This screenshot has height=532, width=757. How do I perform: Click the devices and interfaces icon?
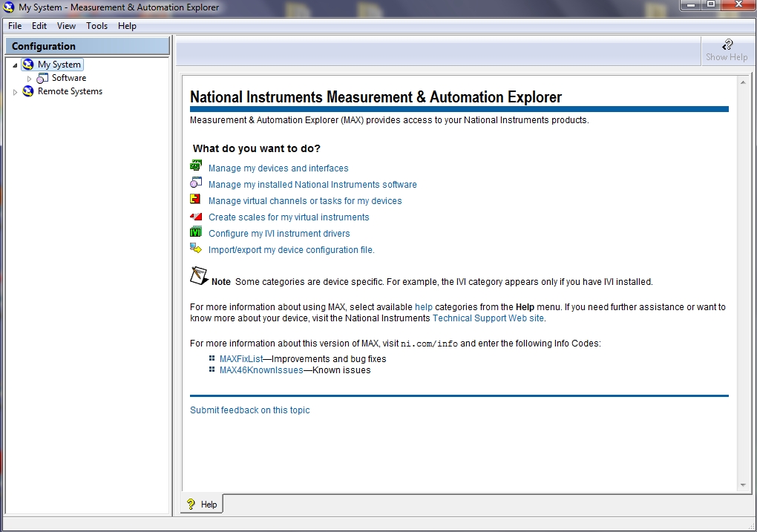click(x=195, y=165)
